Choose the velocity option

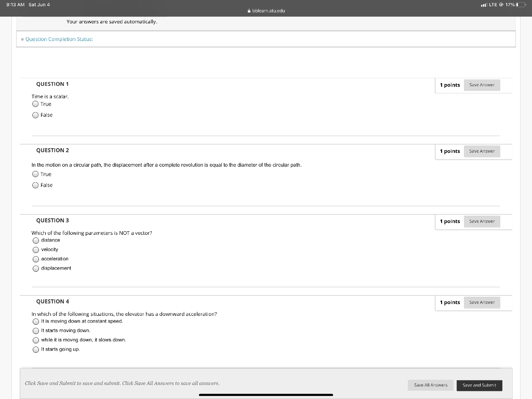click(36, 250)
